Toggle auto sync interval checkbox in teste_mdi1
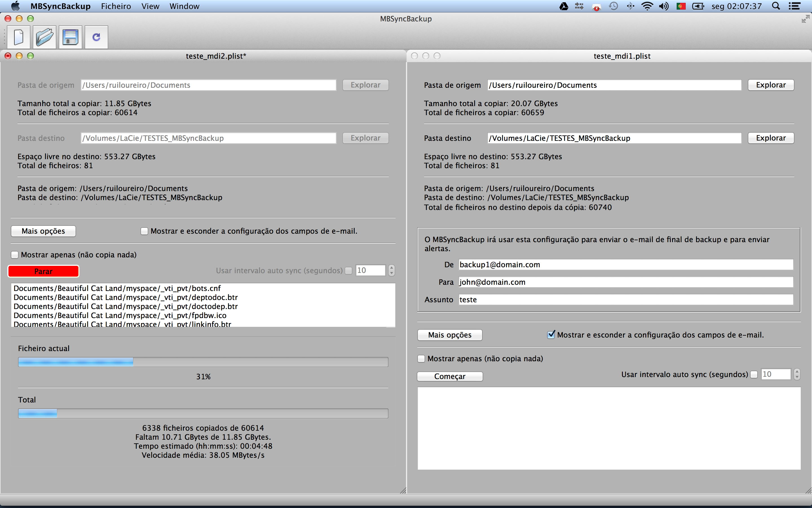This screenshot has width=812, height=508. point(754,375)
